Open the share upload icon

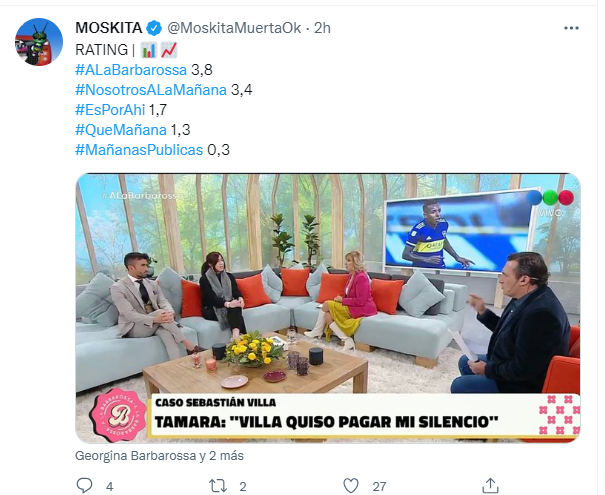tap(490, 485)
